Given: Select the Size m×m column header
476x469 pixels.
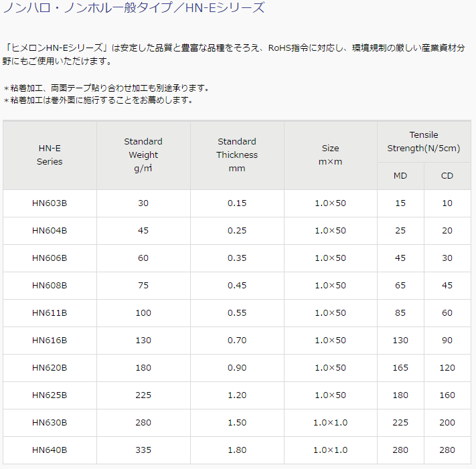Looking at the screenshot, I should 330,155.
